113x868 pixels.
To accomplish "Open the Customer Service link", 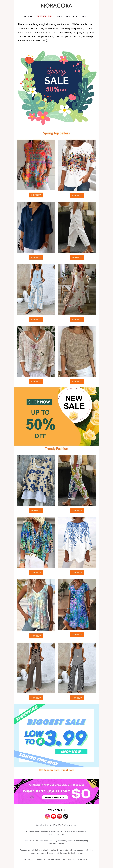I will 66,853.
